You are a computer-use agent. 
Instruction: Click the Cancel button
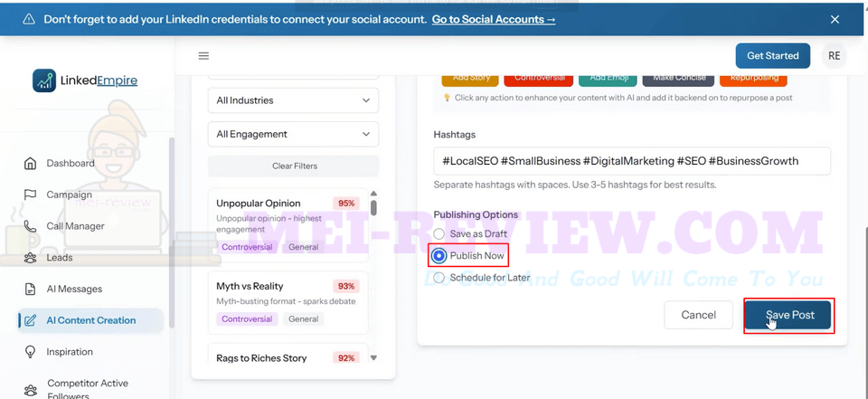coord(699,315)
